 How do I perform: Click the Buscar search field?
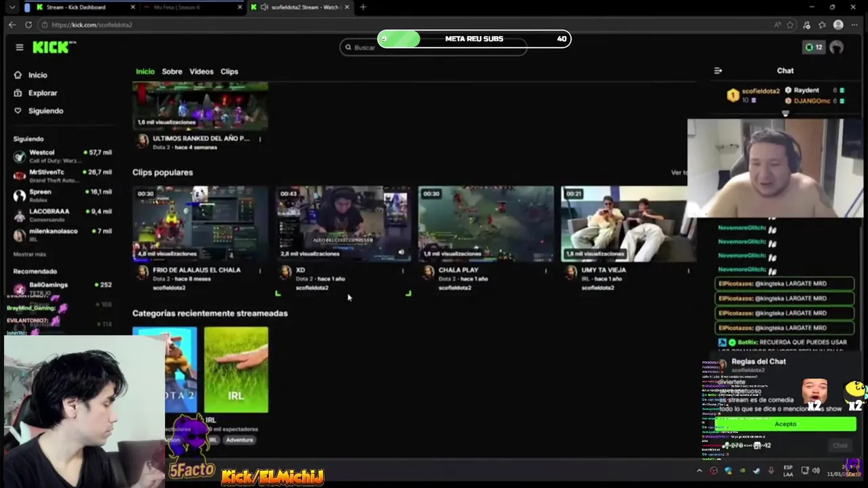434,47
